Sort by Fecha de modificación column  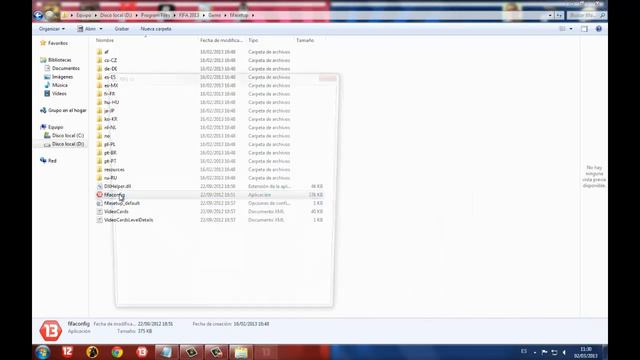pyautogui.click(x=222, y=40)
